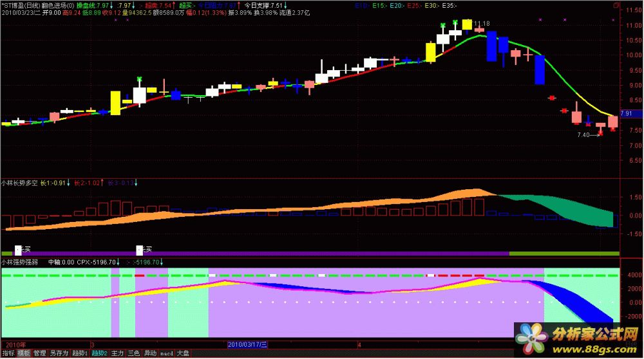Viewport: 644px width, 359px height.
Task: Click the 11.50 price axis label
Action: pyautogui.click(x=634, y=10)
